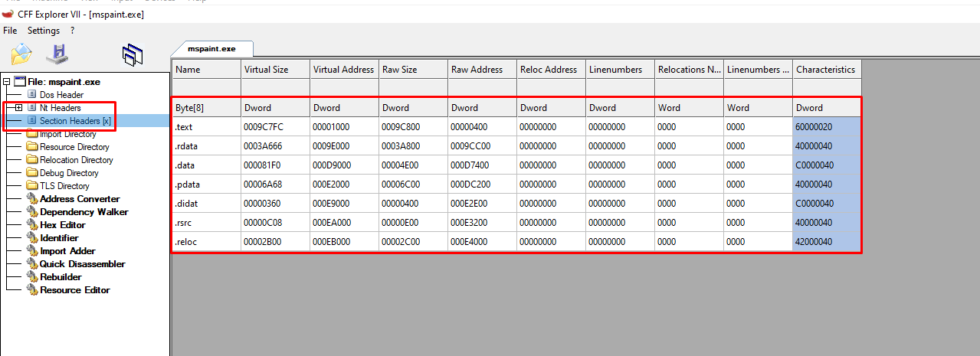Click the Nt Headers page icon
This screenshot has width=980, height=356.
[x=32, y=107]
